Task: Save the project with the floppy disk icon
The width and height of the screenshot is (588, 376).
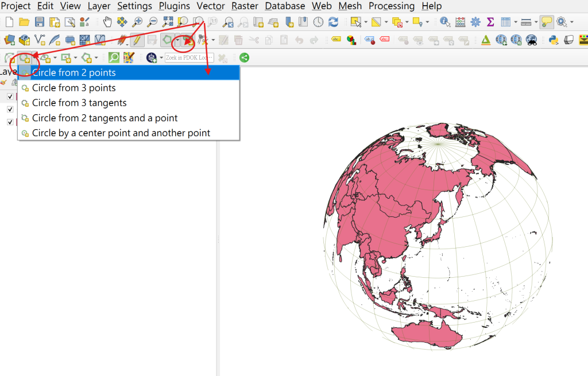Action: [40, 22]
